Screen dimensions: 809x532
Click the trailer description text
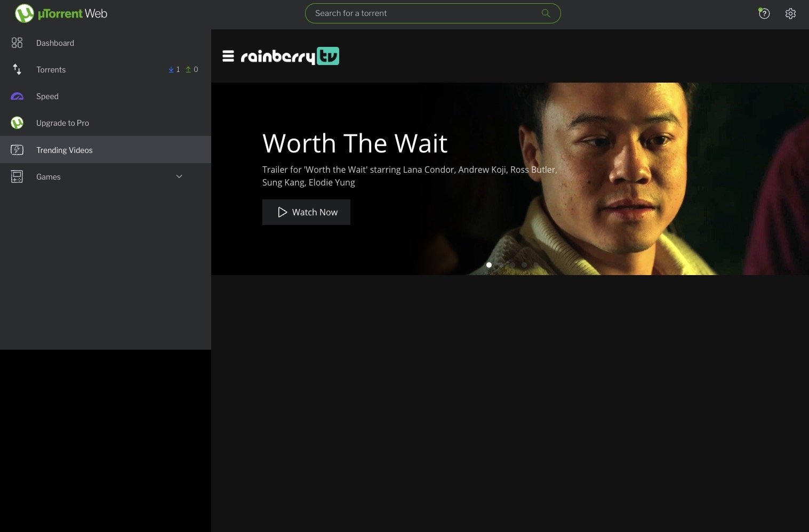click(x=410, y=176)
